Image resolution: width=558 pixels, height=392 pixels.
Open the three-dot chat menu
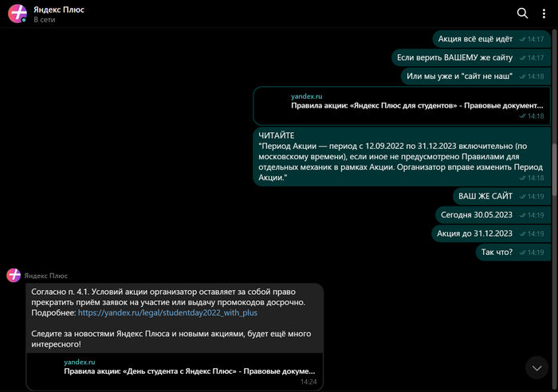pyautogui.click(x=544, y=14)
